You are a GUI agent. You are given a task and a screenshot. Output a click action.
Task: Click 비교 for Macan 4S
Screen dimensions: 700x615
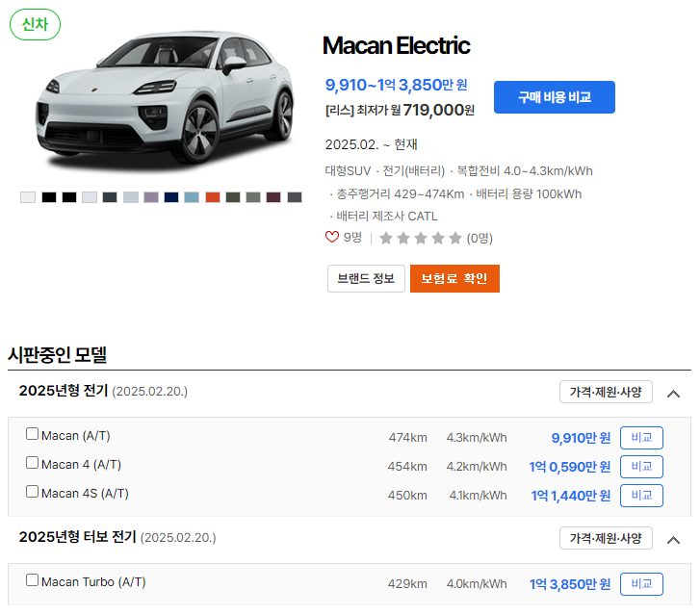coord(641,496)
